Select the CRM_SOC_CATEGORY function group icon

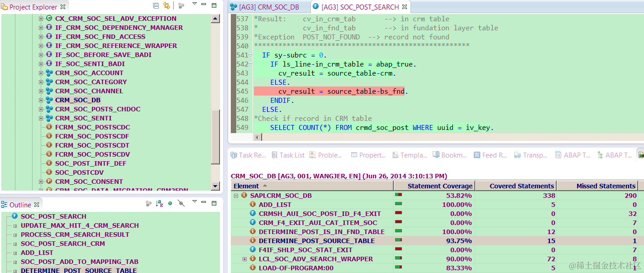49,82
